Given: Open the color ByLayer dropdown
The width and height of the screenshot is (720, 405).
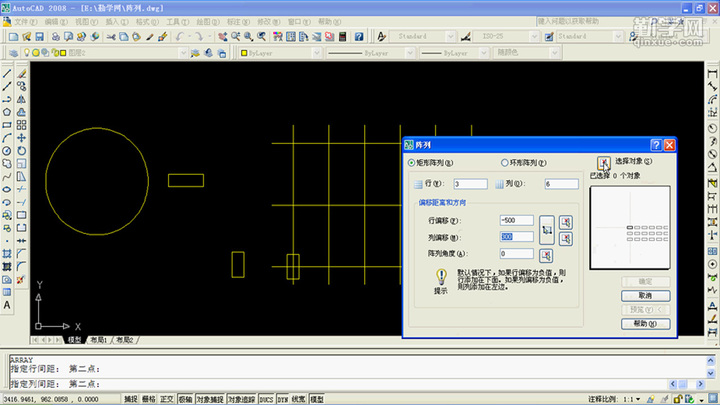Looking at the screenshot, I should tap(316, 53).
